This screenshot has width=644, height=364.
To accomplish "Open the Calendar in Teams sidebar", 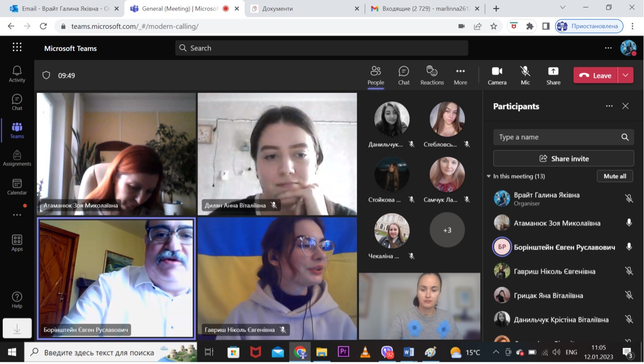I will (17, 187).
